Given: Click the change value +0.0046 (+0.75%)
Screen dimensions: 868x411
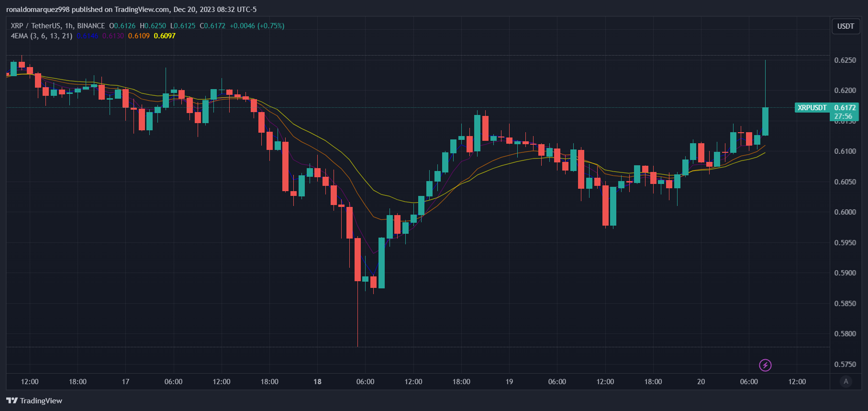Looking at the screenshot, I should coord(257,26).
